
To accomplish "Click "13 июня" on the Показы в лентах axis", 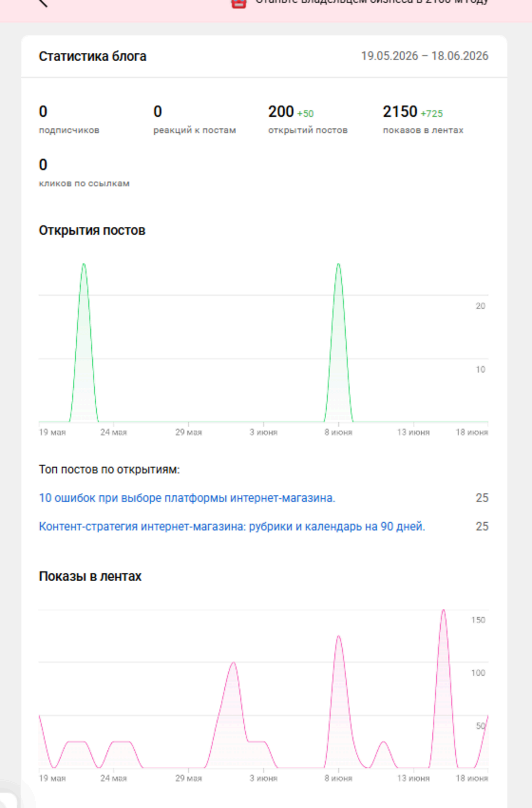I will (x=413, y=778).
